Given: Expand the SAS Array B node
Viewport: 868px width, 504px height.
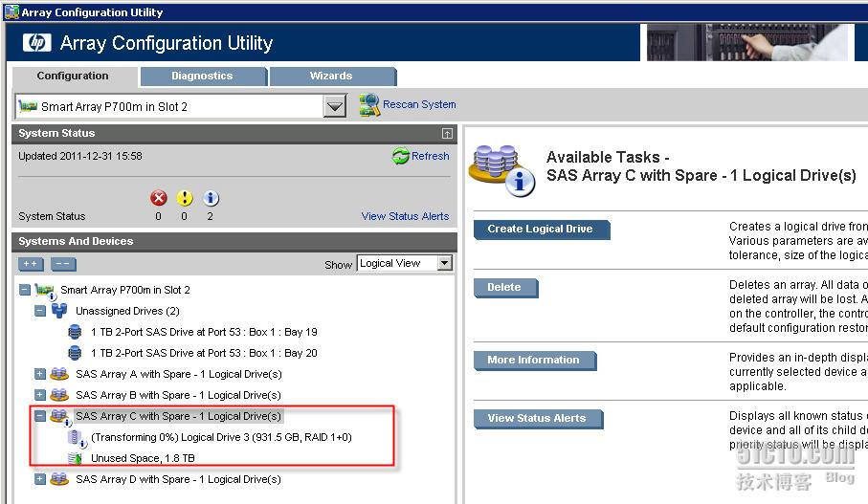Looking at the screenshot, I should coord(40,395).
